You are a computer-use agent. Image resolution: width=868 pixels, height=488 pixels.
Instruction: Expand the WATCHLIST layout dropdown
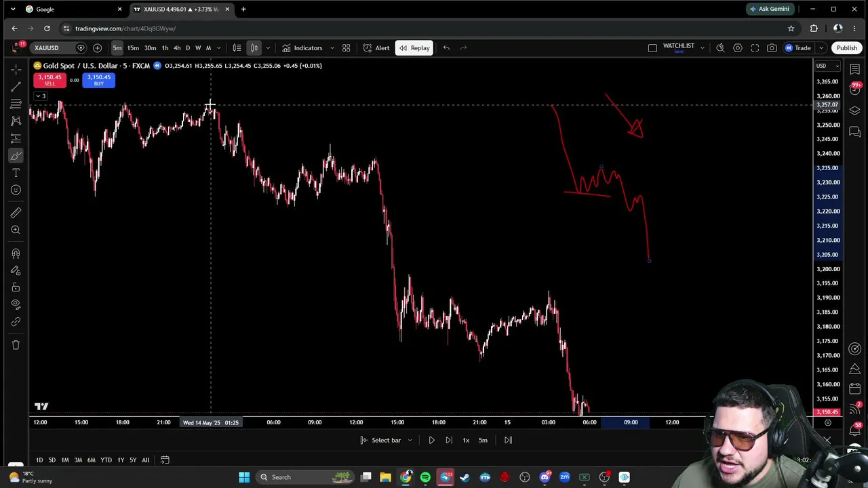(x=703, y=48)
